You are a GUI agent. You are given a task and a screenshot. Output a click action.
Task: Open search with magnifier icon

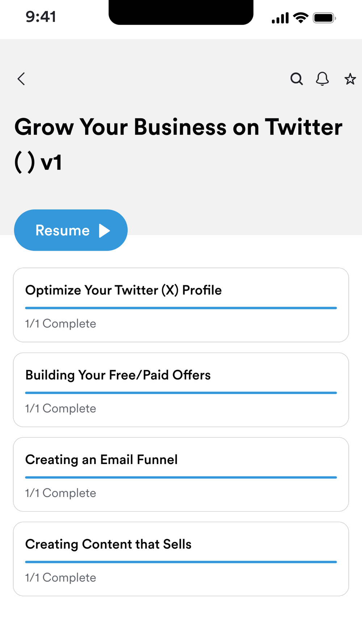[296, 79]
